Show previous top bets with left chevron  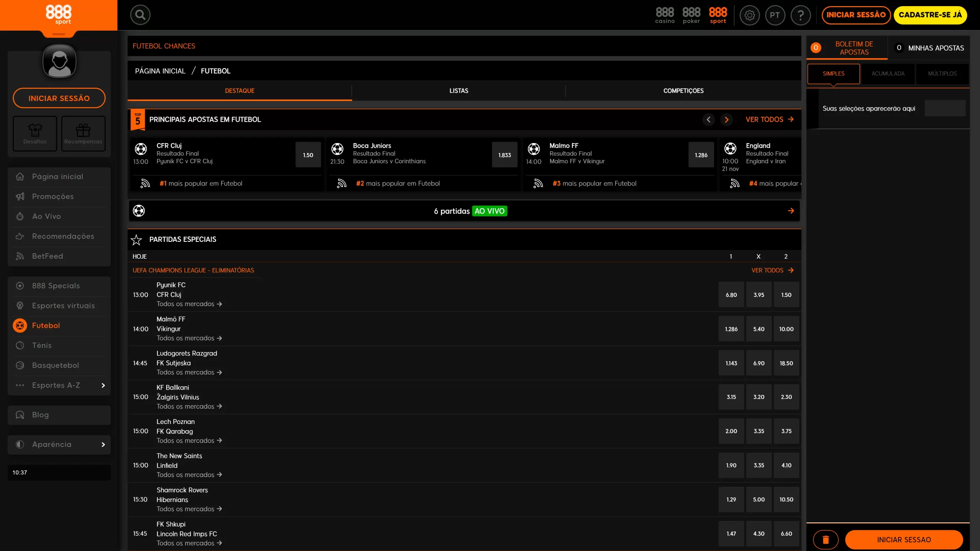pos(708,120)
